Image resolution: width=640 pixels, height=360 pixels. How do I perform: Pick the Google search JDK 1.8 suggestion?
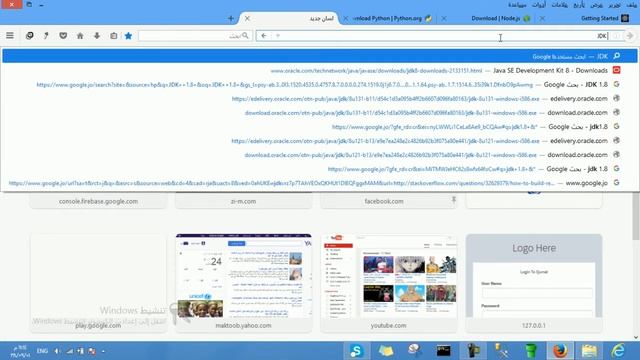pyautogui.click(x=320, y=84)
